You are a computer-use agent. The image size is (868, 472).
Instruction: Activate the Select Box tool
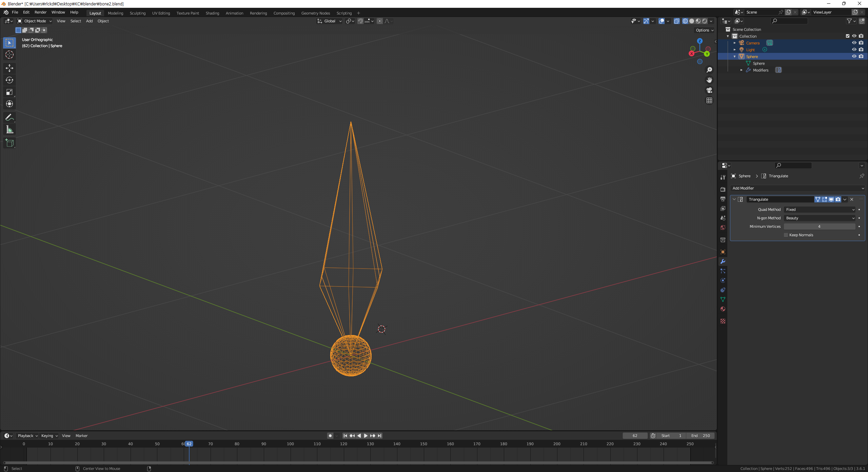[x=9, y=43]
